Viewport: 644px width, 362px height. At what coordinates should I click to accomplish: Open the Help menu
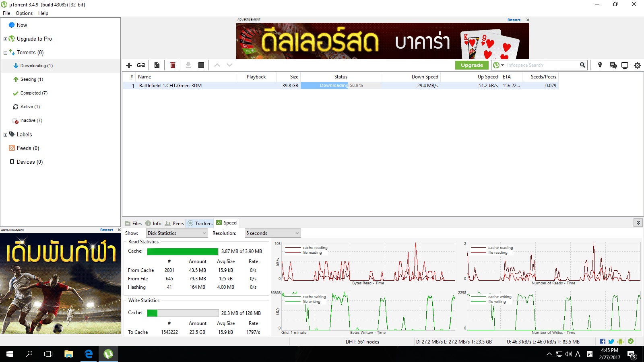tap(43, 13)
